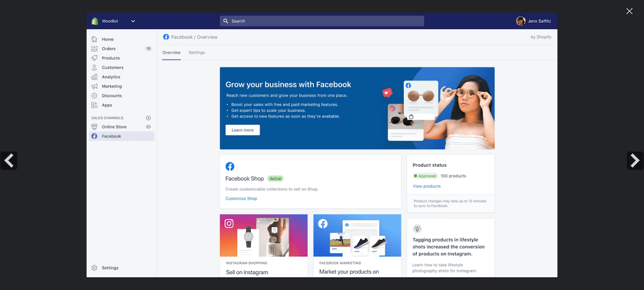The image size is (644, 290).
Task: Open Settings at sidebar bottom
Action: pos(110,268)
